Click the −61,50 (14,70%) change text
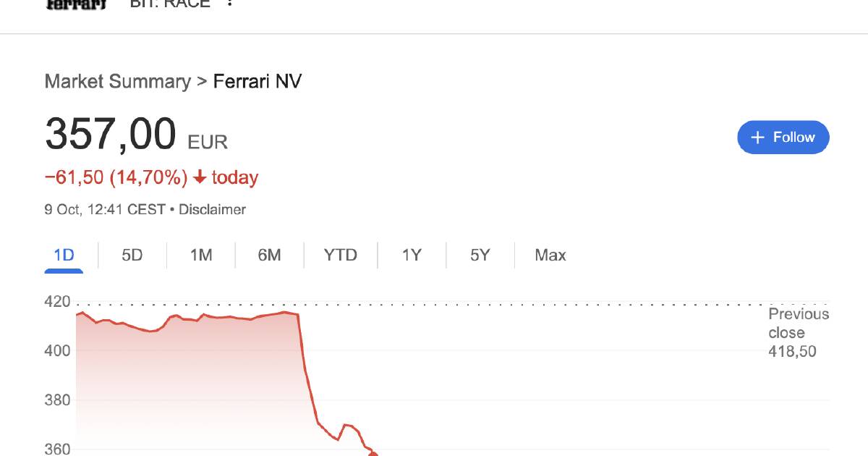This screenshot has height=456, width=868. 116,177
